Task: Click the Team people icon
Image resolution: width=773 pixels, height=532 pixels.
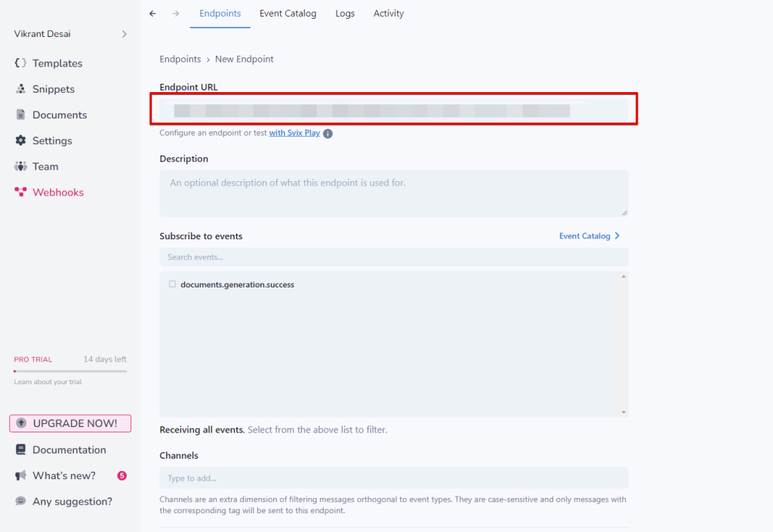Action: (x=20, y=166)
